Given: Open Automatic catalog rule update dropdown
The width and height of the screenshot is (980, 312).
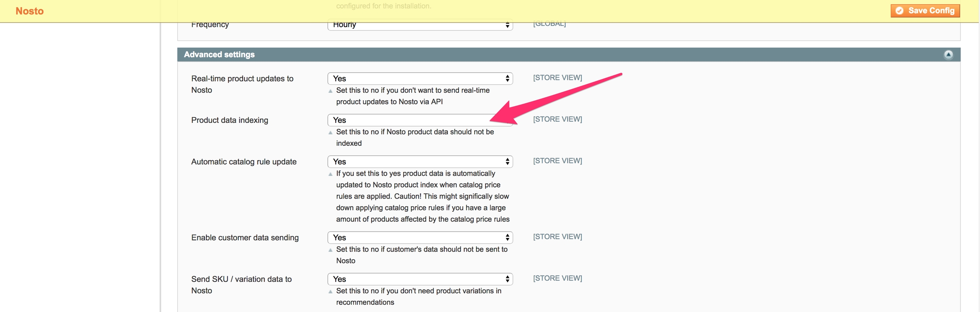Looking at the screenshot, I should point(420,162).
